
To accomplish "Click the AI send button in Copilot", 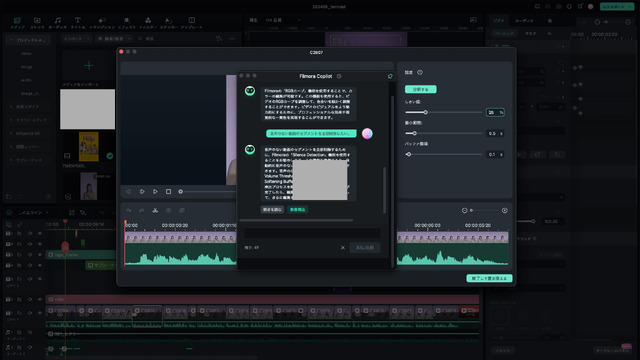I will pyautogui.click(x=365, y=247).
